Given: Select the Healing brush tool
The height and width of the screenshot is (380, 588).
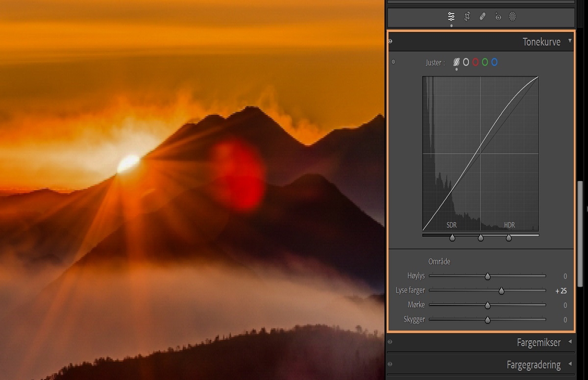Looking at the screenshot, I should (x=483, y=16).
